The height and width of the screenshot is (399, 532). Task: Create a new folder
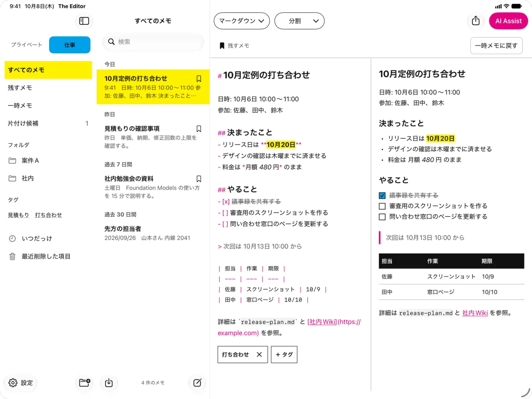(84, 383)
